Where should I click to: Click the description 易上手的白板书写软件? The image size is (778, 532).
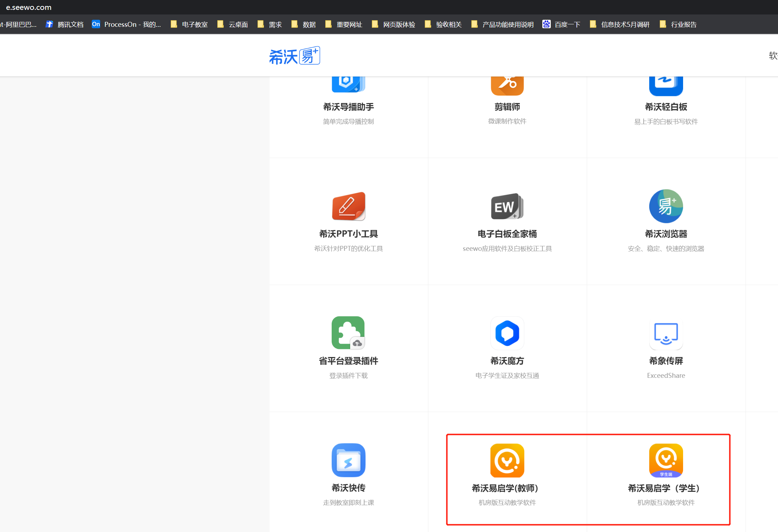pos(666,122)
